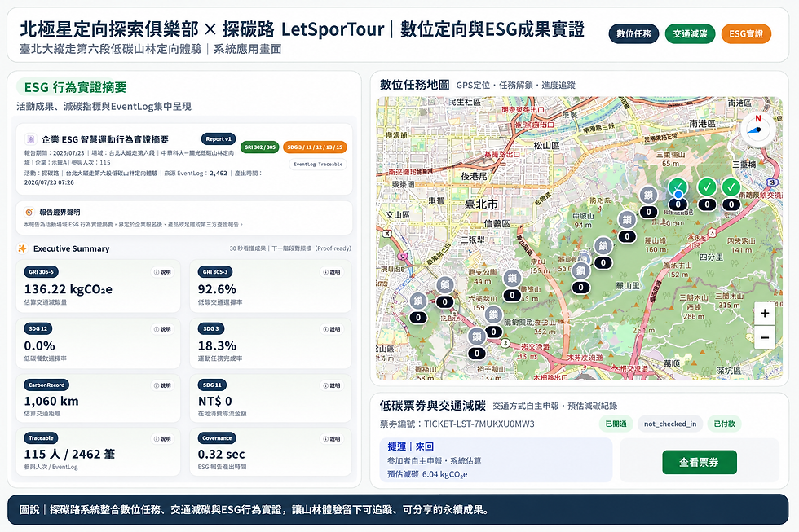
Task: Open 說明 info for Governance card
Action: 333,438
